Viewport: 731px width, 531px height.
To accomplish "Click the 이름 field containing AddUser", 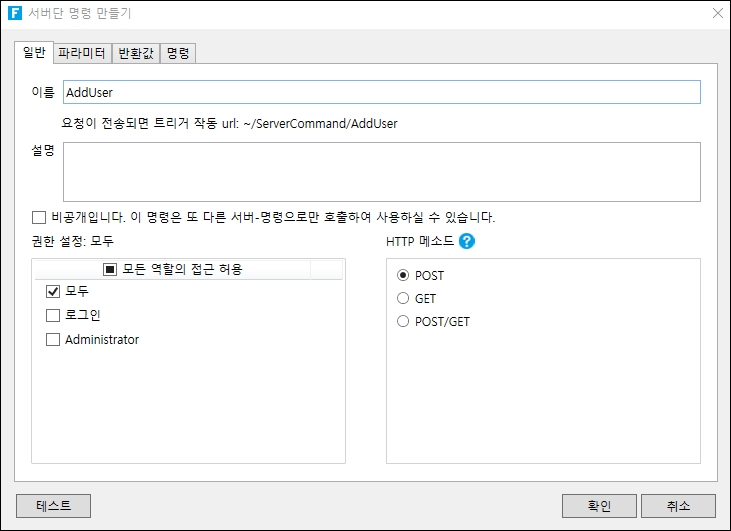I will coord(381,92).
